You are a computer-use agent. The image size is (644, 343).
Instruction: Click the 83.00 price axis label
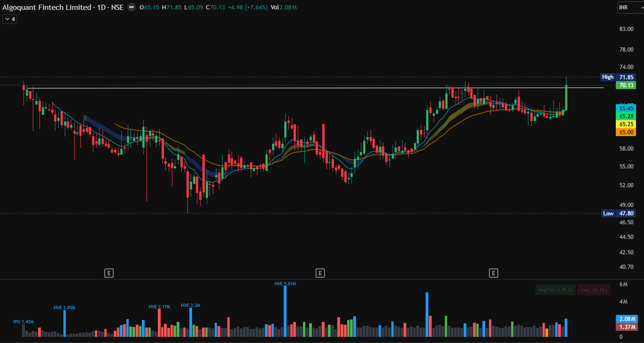click(626, 29)
